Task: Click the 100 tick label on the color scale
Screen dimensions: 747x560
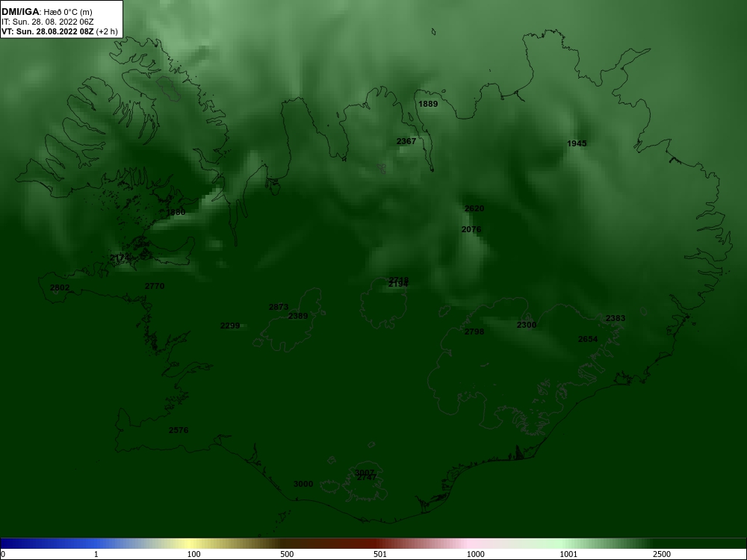Action: coord(194,554)
